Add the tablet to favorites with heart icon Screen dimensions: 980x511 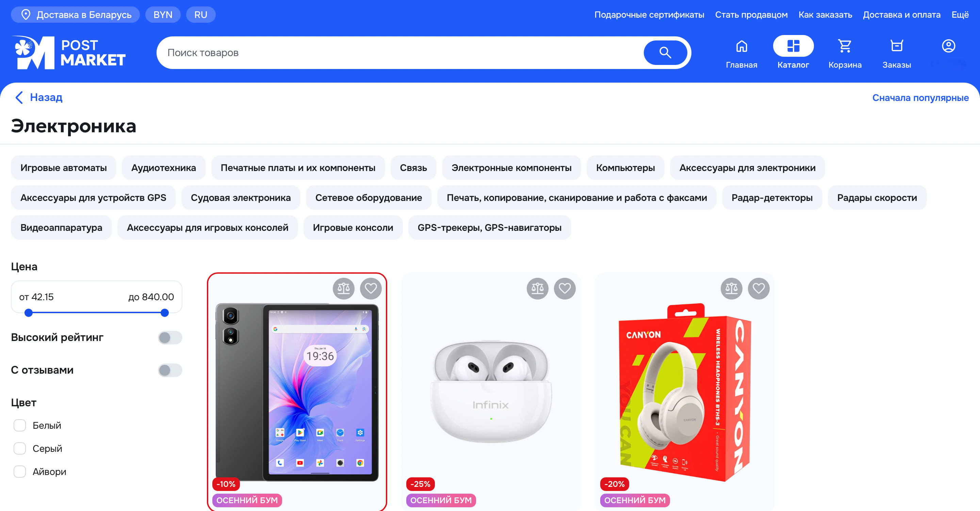(x=371, y=289)
